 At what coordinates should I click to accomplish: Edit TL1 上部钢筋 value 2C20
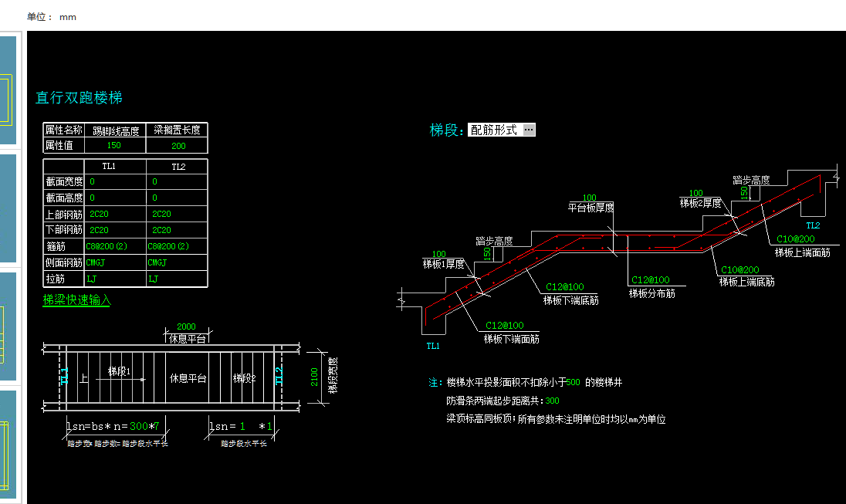point(100,215)
